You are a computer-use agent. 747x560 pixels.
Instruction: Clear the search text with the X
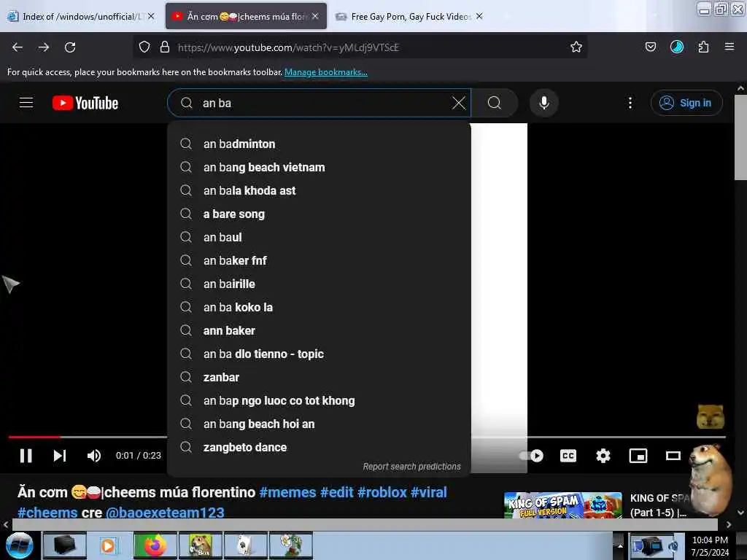point(458,103)
